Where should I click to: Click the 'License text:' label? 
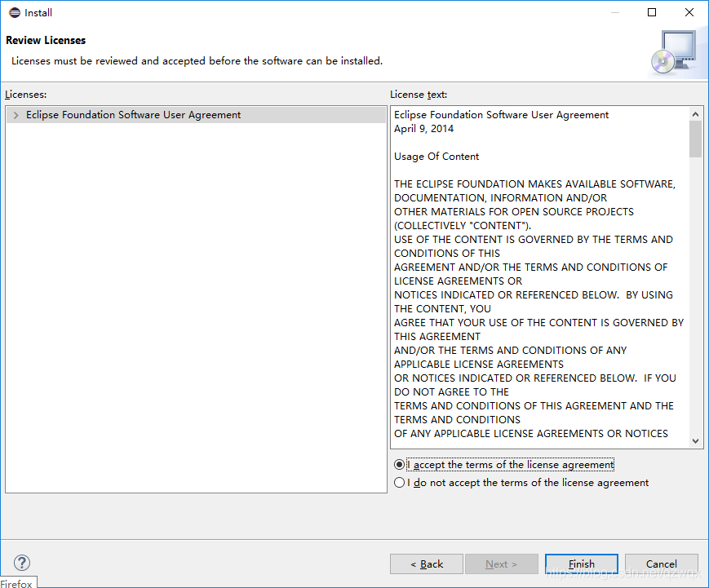pyautogui.click(x=419, y=95)
